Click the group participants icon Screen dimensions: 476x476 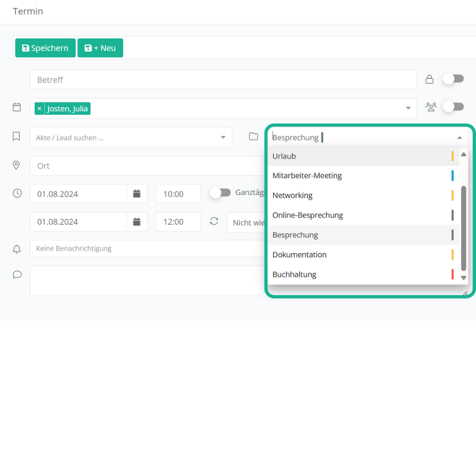click(431, 107)
